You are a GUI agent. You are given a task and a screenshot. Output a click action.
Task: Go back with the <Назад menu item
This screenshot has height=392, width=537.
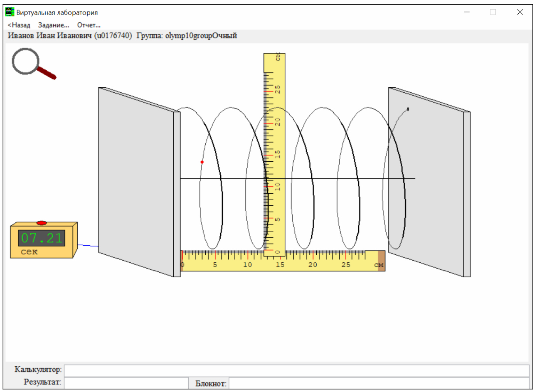[19, 25]
